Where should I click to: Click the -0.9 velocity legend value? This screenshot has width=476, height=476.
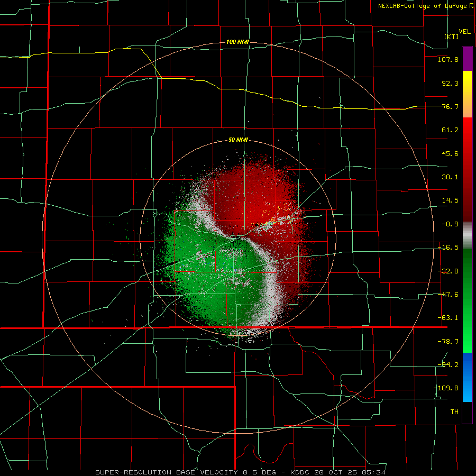click(x=450, y=224)
